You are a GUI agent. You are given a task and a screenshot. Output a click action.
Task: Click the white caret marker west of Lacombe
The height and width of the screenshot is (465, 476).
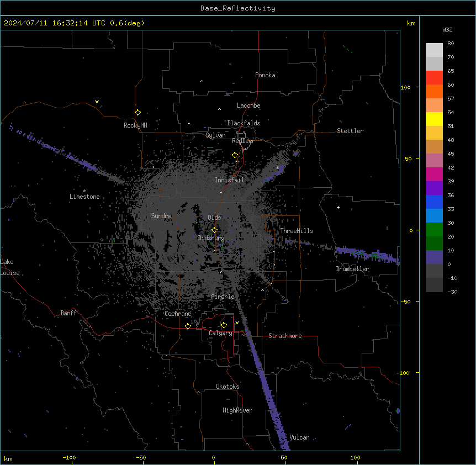[x=219, y=109]
